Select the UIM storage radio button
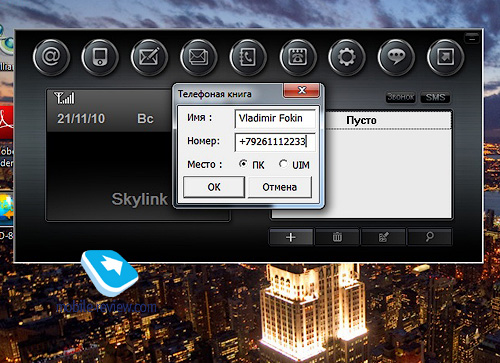The height and width of the screenshot is (363, 500). 283,164
